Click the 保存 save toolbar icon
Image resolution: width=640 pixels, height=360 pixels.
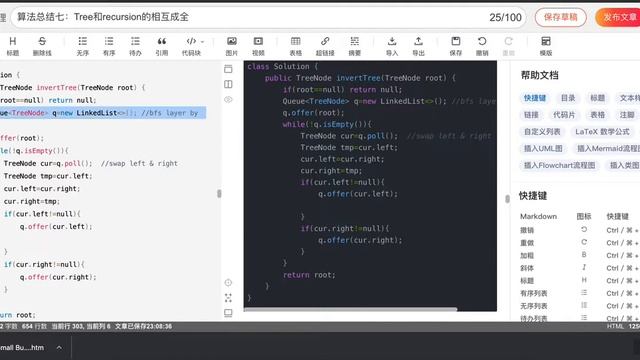(456, 46)
